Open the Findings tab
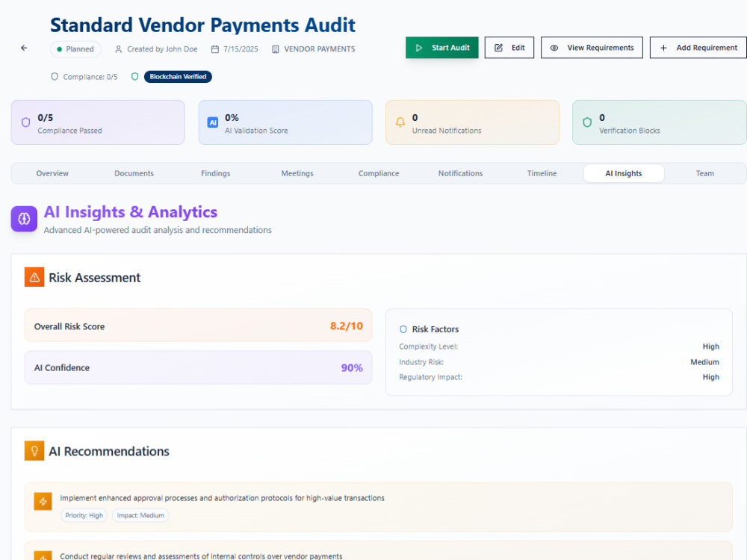This screenshot has width=747, height=560. (x=215, y=173)
